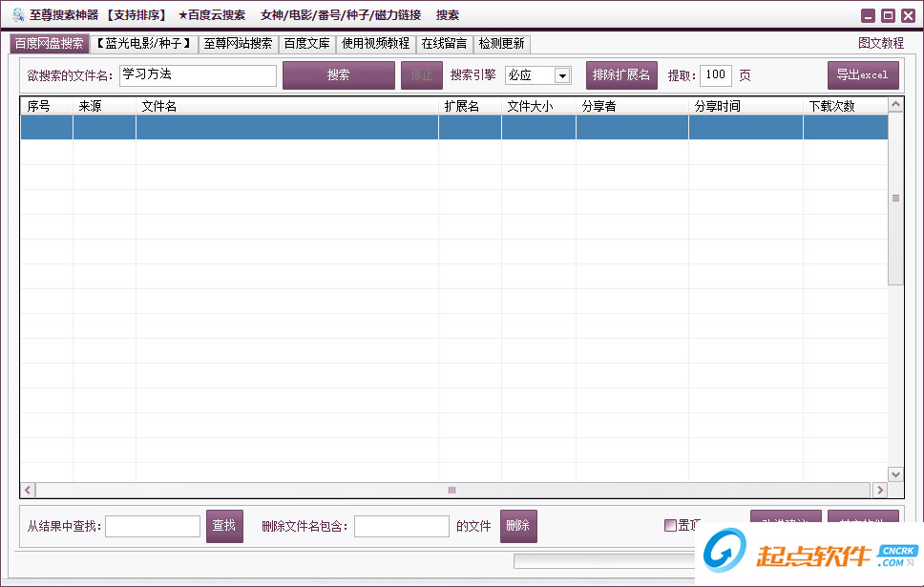The image size is (924, 587).
Task: Open the 至尊网站搜索 tab
Action: 238,44
